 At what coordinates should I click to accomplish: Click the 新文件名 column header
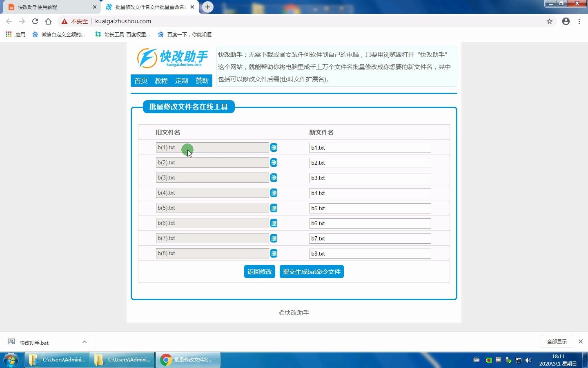coord(321,132)
